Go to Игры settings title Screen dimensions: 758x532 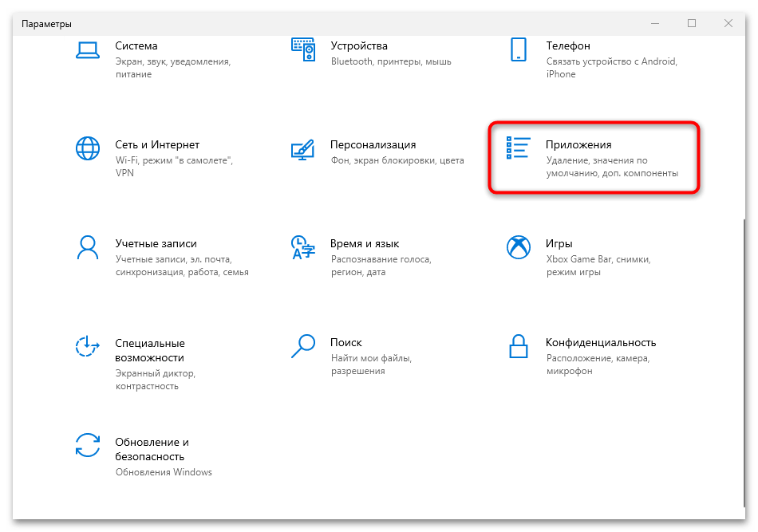point(559,243)
